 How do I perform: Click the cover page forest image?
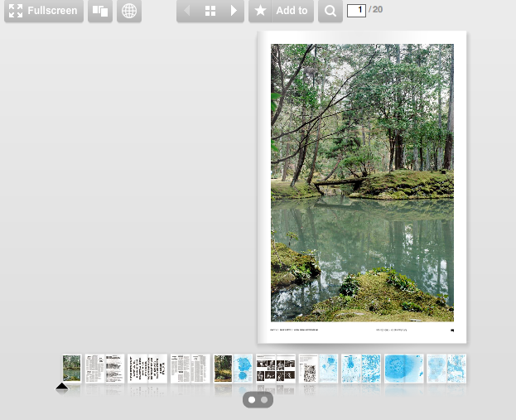click(x=362, y=183)
